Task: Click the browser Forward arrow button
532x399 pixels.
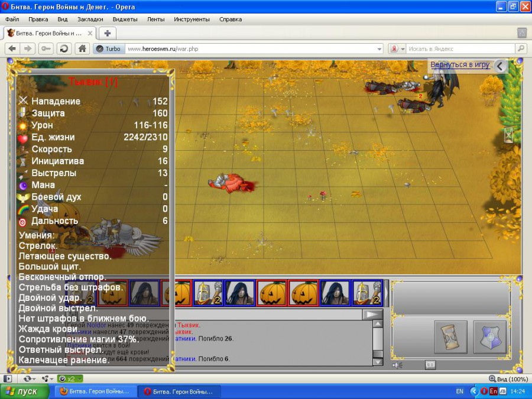Action: (x=28, y=49)
